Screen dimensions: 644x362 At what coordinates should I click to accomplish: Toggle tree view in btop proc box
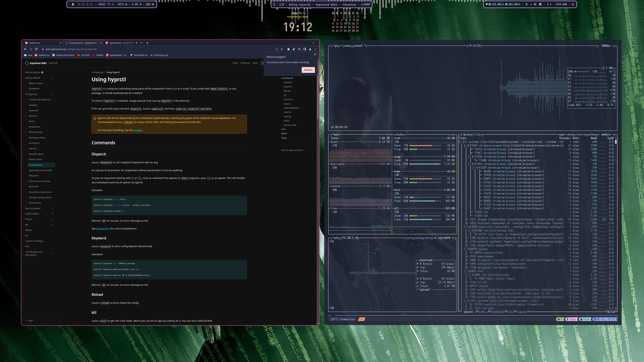[592, 134]
